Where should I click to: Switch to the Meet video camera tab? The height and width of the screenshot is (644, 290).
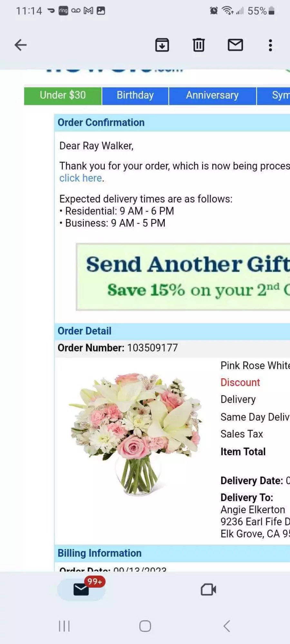(208, 590)
